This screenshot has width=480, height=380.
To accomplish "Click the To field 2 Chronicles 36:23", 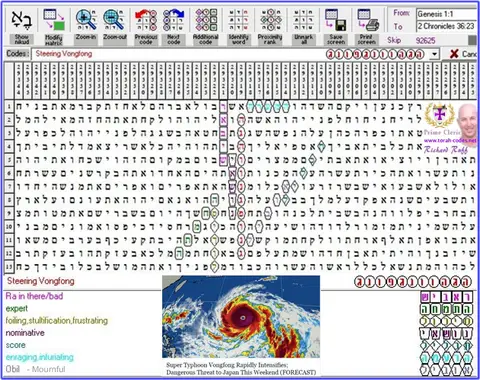I will coord(446,26).
